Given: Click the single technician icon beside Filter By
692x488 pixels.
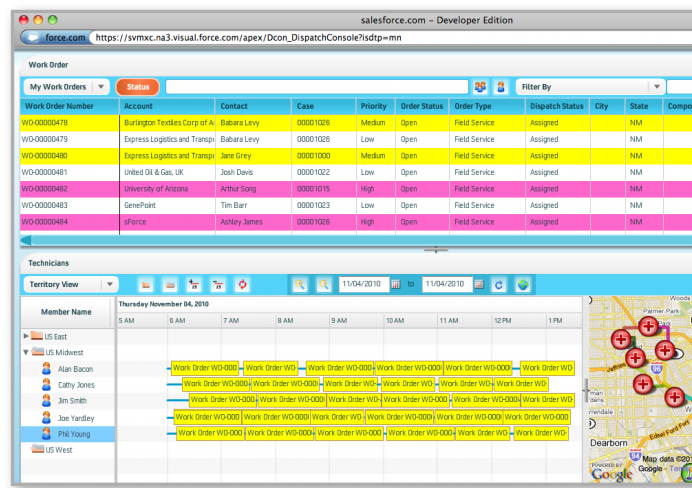Looking at the screenshot, I should [x=501, y=87].
